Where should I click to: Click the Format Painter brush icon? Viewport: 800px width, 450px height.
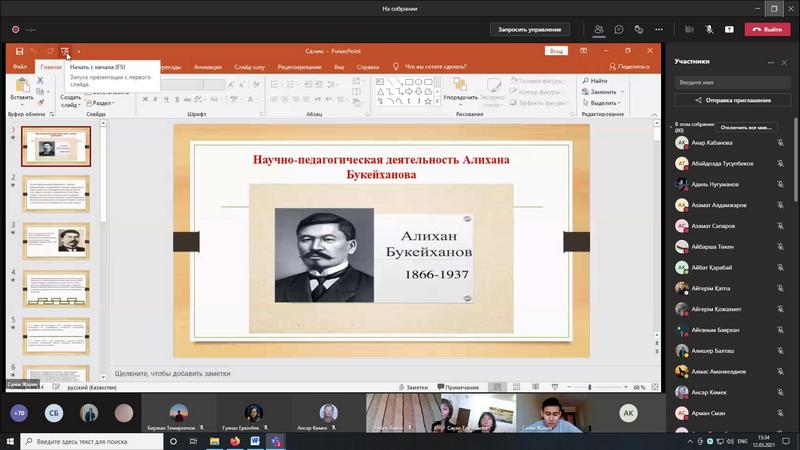[x=40, y=103]
